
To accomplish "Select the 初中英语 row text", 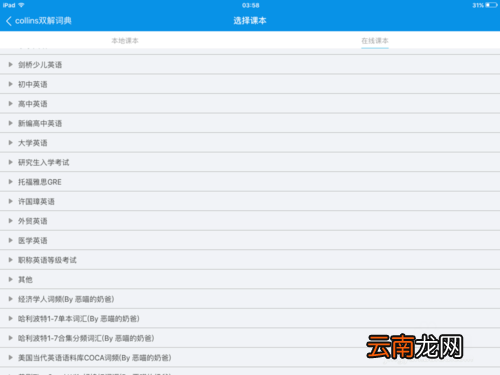I will [x=33, y=84].
